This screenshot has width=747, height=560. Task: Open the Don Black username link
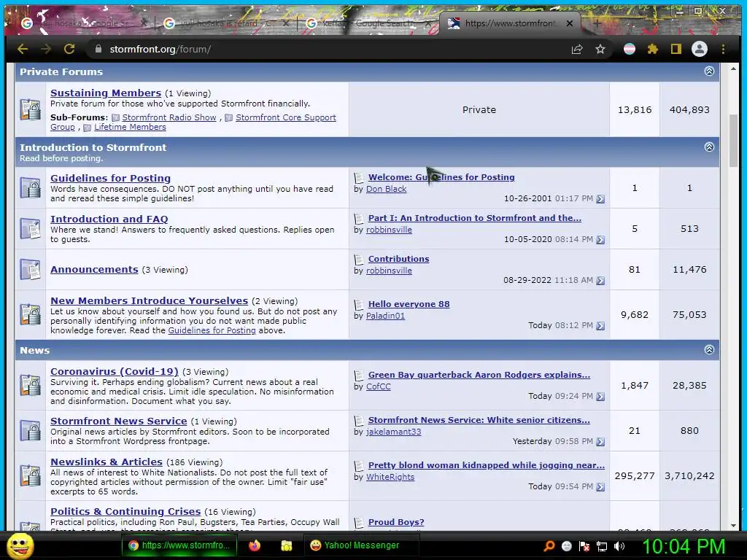[x=387, y=189]
